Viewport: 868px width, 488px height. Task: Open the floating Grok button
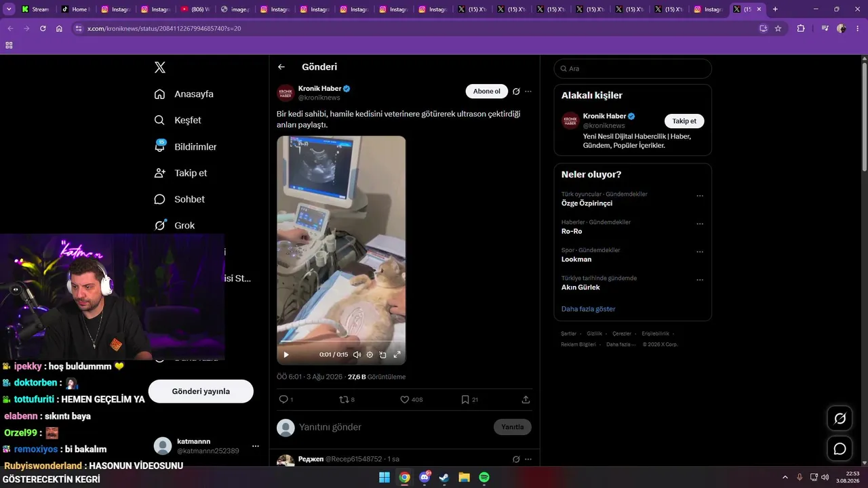840,418
